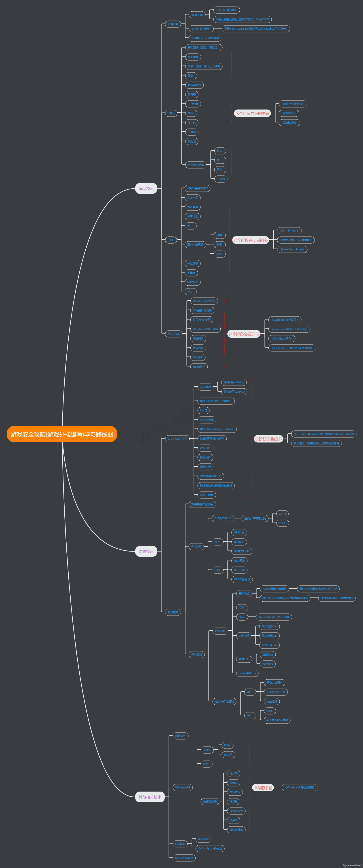363x868 pixels.
Task: Select the 32位汇编 (选学) node
Action: [201, 29]
